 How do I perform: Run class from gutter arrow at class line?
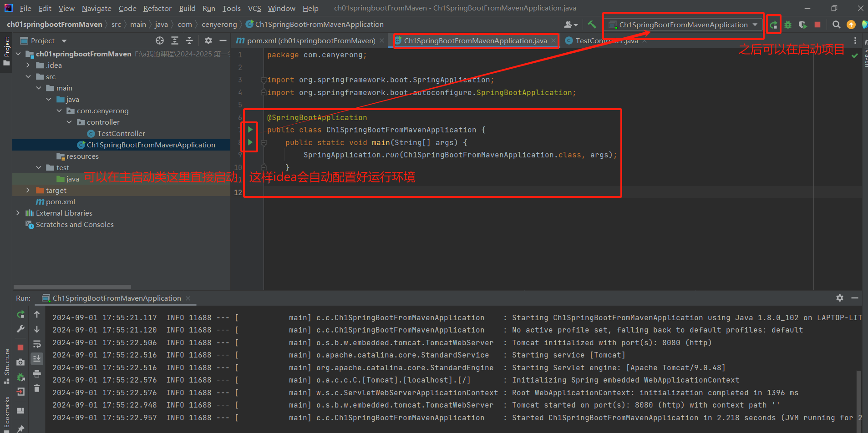(x=250, y=130)
